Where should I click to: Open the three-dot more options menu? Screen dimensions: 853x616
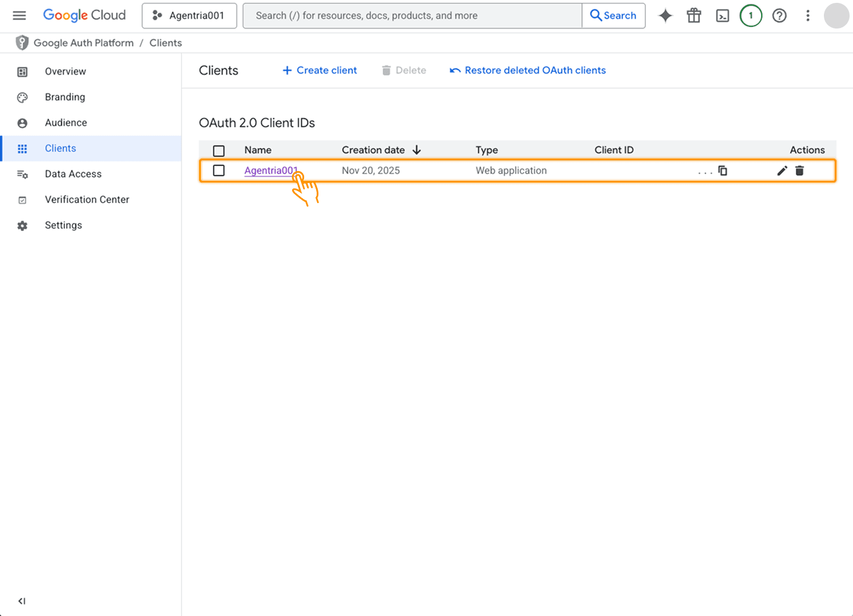[808, 15]
